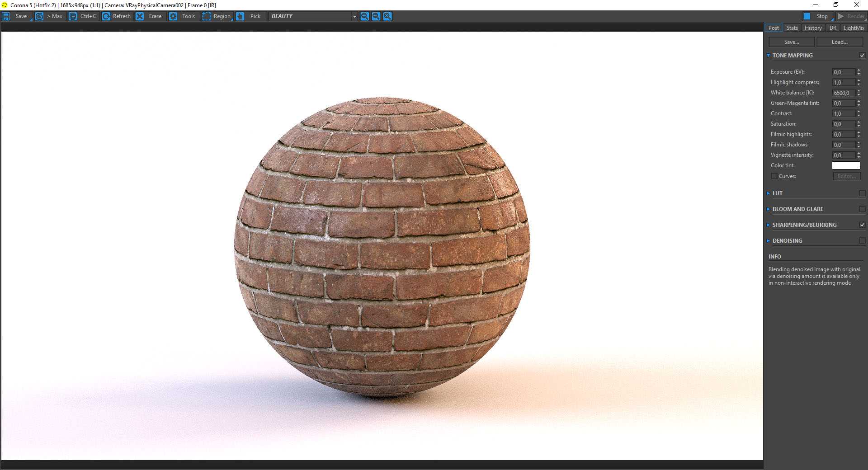
Task: Enable the Bloom and Glare checkbox
Action: (x=862, y=209)
